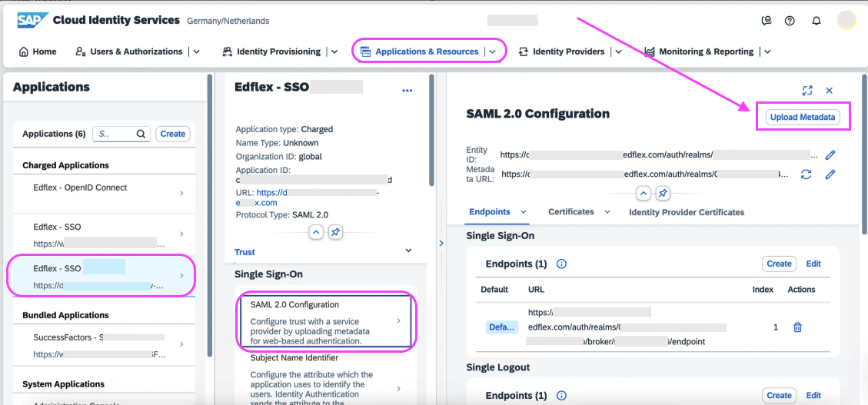Pin the SAML configuration header
868x405 pixels.
[663, 193]
